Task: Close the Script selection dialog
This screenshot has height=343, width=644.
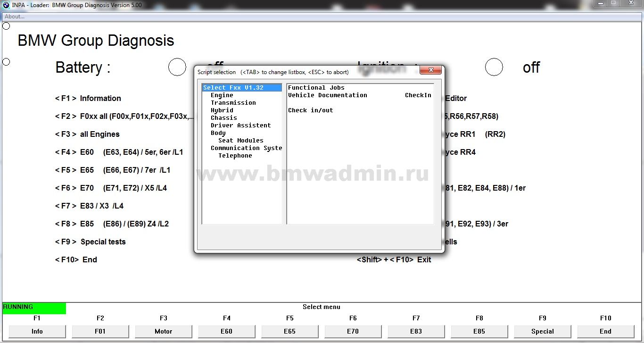Action: point(430,69)
